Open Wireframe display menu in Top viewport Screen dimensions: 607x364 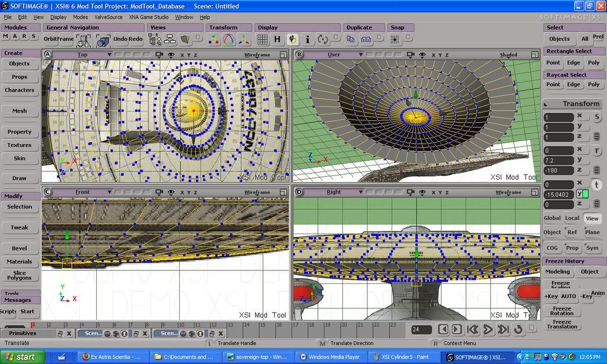[x=257, y=55]
